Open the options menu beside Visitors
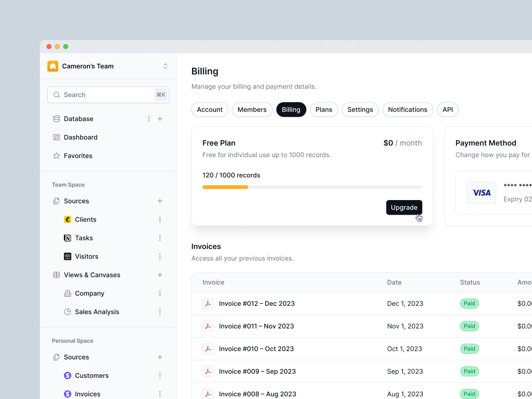Screen dimensions: 532x399 (160, 256)
